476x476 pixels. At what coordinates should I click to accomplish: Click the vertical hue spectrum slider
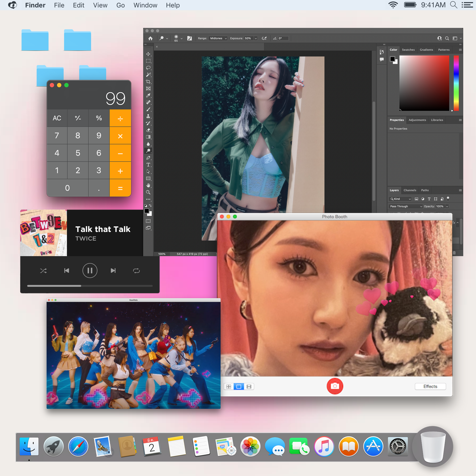click(x=456, y=83)
